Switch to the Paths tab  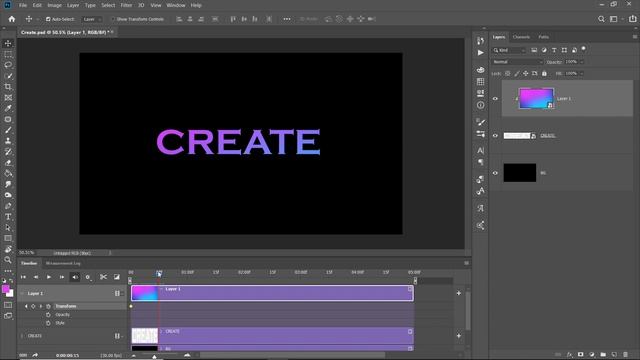pos(543,37)
